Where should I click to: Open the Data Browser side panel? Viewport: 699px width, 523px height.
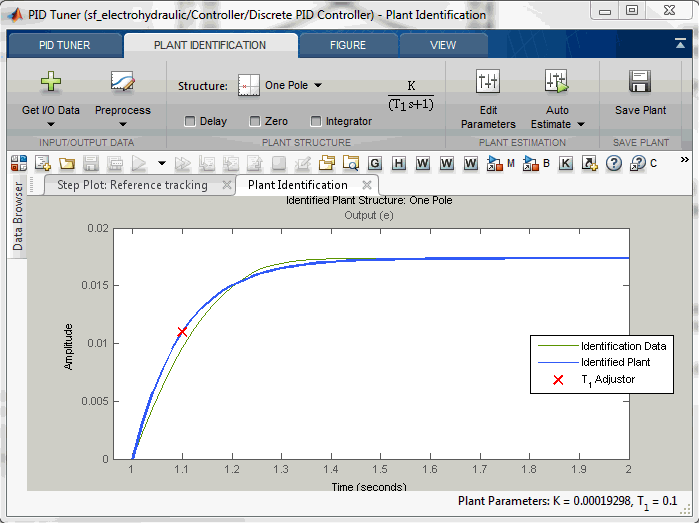pos(18,217)
